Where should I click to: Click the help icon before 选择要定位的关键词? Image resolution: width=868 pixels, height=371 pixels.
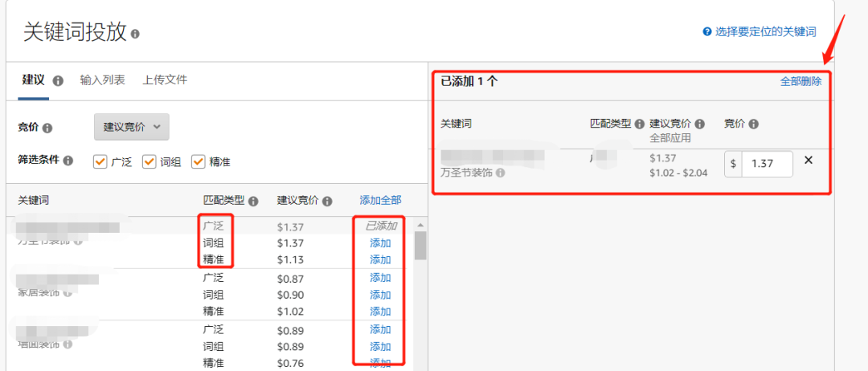[x=707, y=32]
